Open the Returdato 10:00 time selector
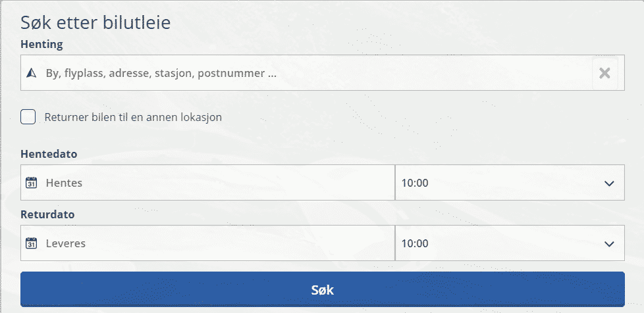 click(x=500, y=243)
